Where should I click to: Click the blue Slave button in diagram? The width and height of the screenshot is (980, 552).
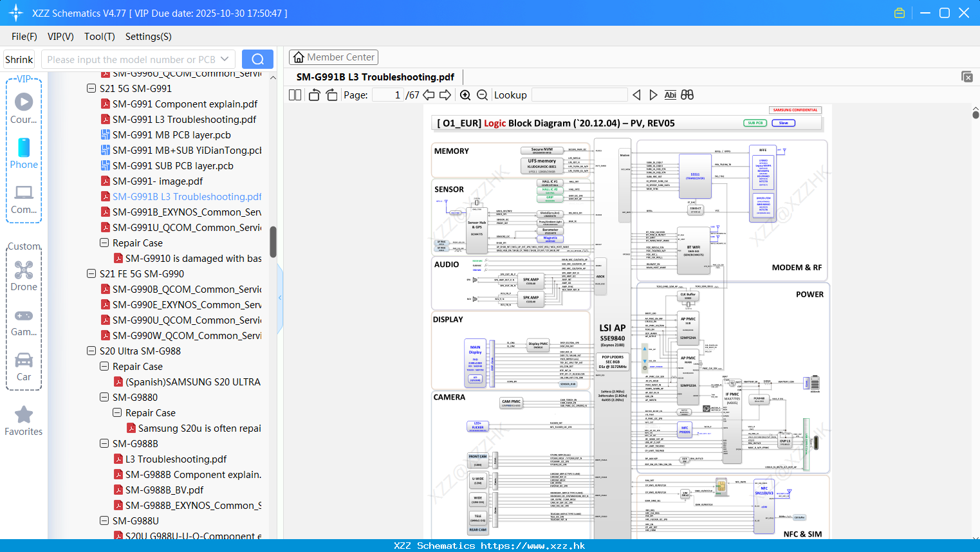(783, 123)
